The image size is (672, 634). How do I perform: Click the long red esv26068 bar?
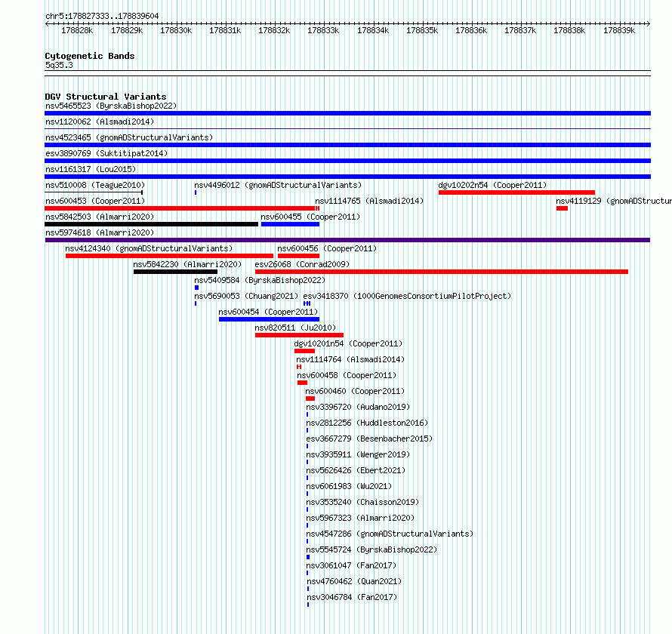coord(442,272)
